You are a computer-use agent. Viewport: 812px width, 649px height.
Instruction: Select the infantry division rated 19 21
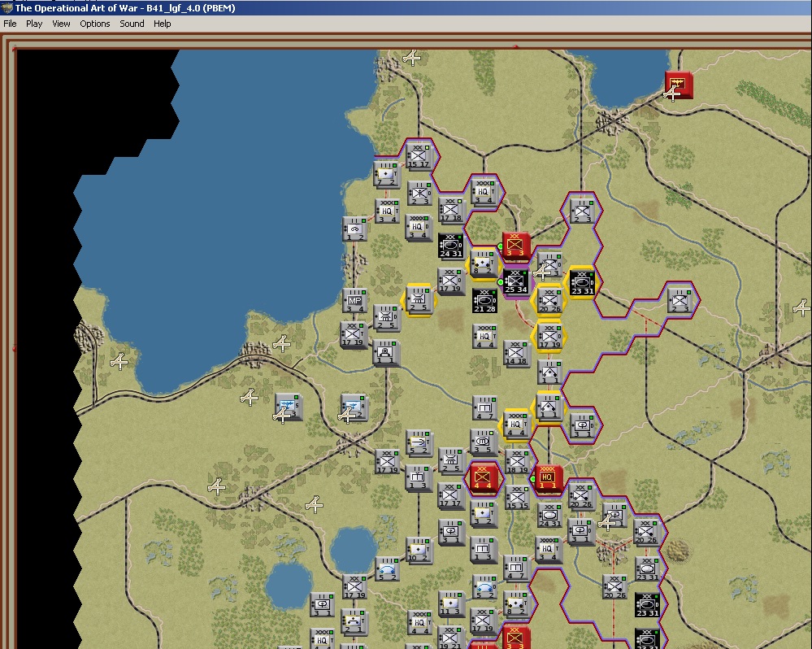point(450,638)
